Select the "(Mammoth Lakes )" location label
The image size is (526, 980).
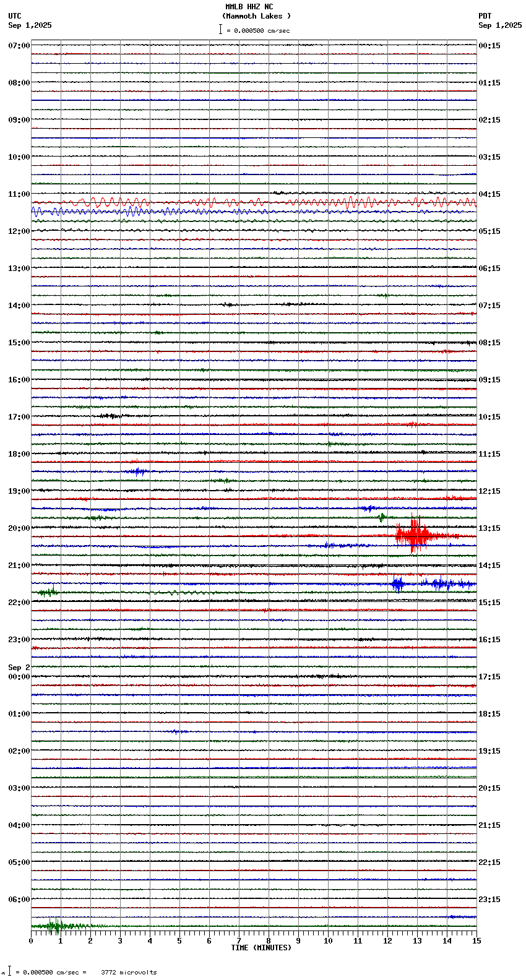pyautogui.click(x=256, y=16)
